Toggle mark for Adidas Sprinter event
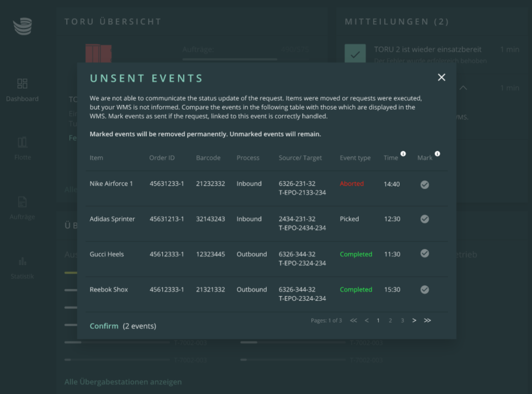The width and height of the screenshot is (532, 394). (x=424, y=219)
